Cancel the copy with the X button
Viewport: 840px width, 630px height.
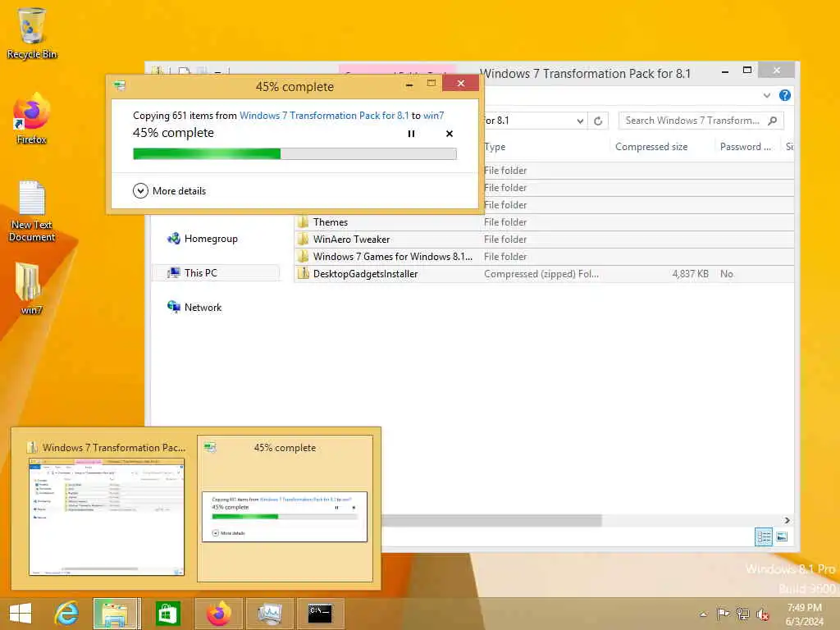click(450, 134)
